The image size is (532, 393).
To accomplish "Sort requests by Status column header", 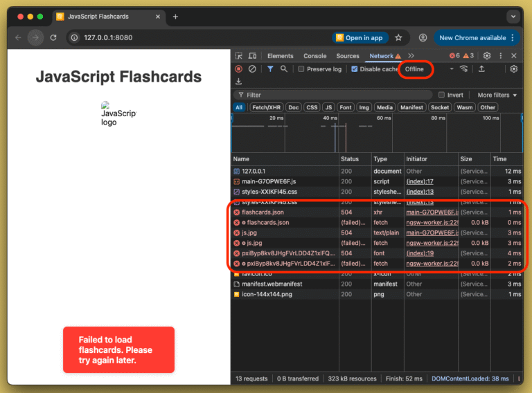I will point(355,159).
